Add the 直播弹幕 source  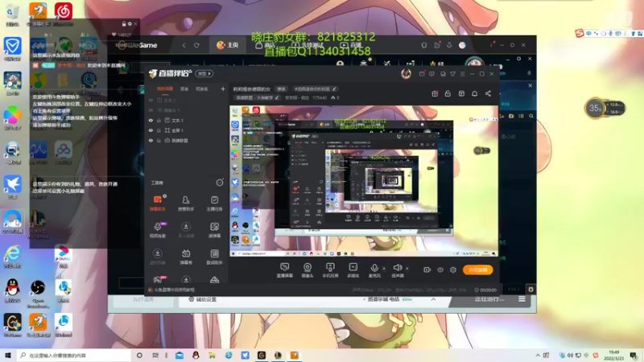pos(284,270)
